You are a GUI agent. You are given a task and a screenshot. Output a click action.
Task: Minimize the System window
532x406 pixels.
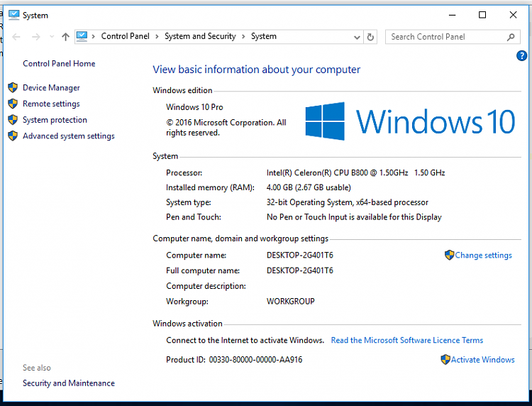click(x=452, y=15)
